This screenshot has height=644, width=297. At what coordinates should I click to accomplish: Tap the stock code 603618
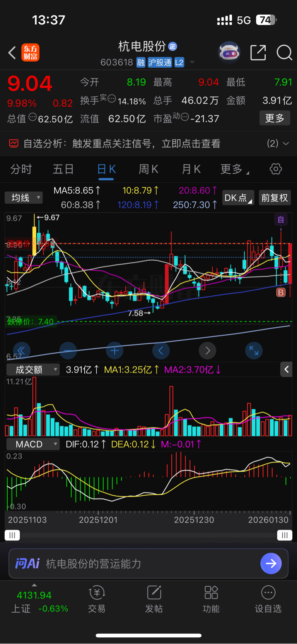point(116,62)
